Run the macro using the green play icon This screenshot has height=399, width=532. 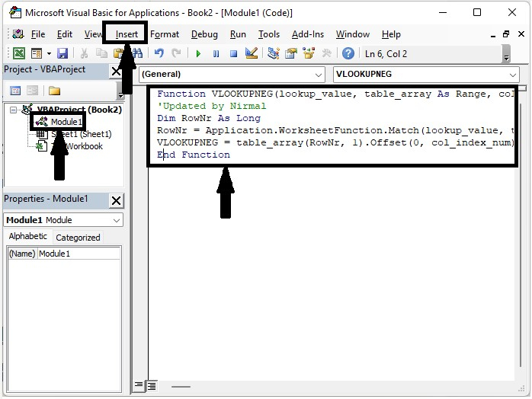(x=198, y=53)
